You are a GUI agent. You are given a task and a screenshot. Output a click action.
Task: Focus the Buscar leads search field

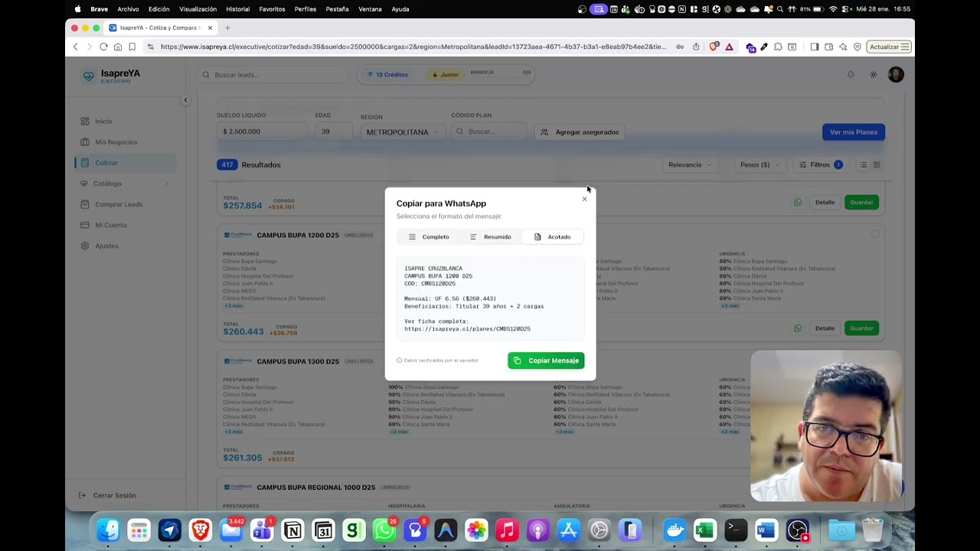(x=272, y=75)
